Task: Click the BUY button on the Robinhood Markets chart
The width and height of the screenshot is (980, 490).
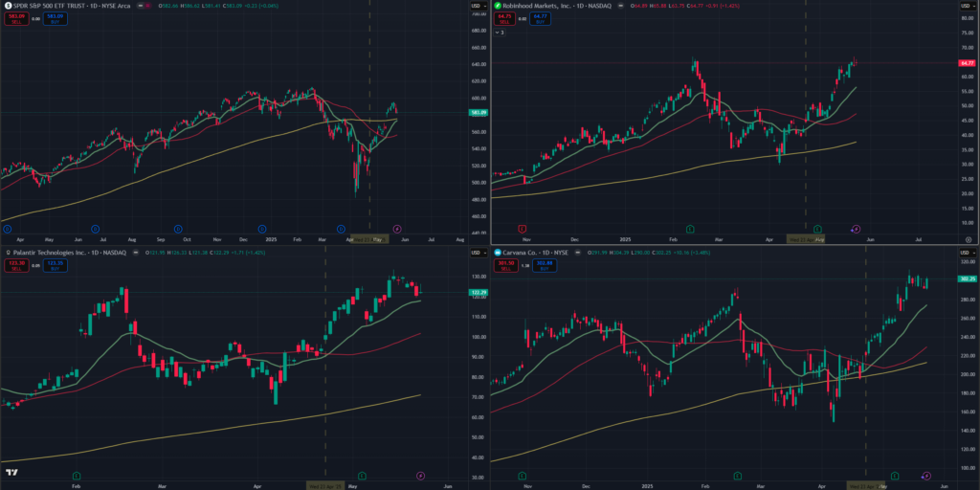Action: coord(540,17)
